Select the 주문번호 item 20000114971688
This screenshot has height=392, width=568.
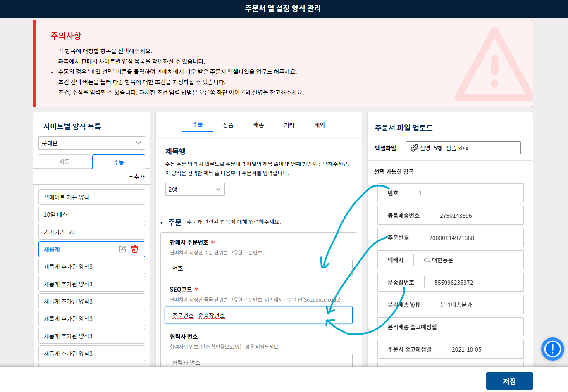point(451,238)
